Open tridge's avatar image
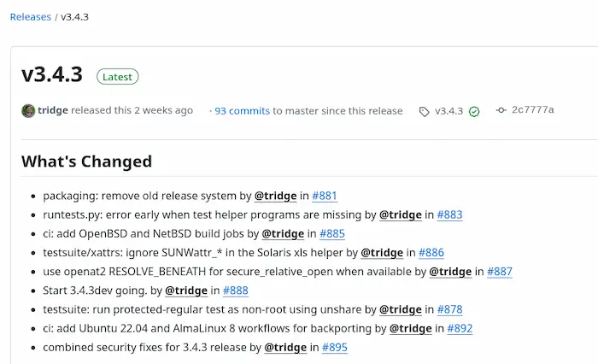The width and height of the screenshot is (598, 364). point(28,110)
